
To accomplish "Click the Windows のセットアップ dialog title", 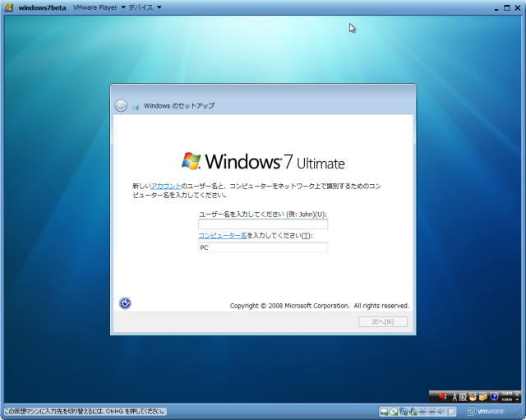I will (x=179, y=106).
